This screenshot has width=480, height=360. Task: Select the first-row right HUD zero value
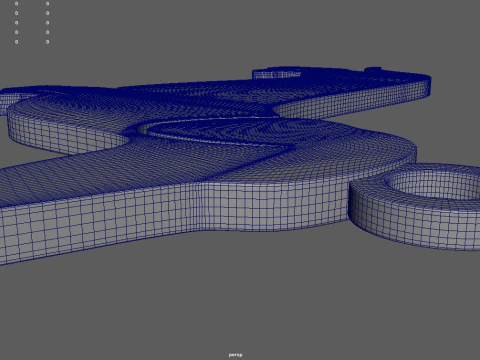(x=47, y=4)
